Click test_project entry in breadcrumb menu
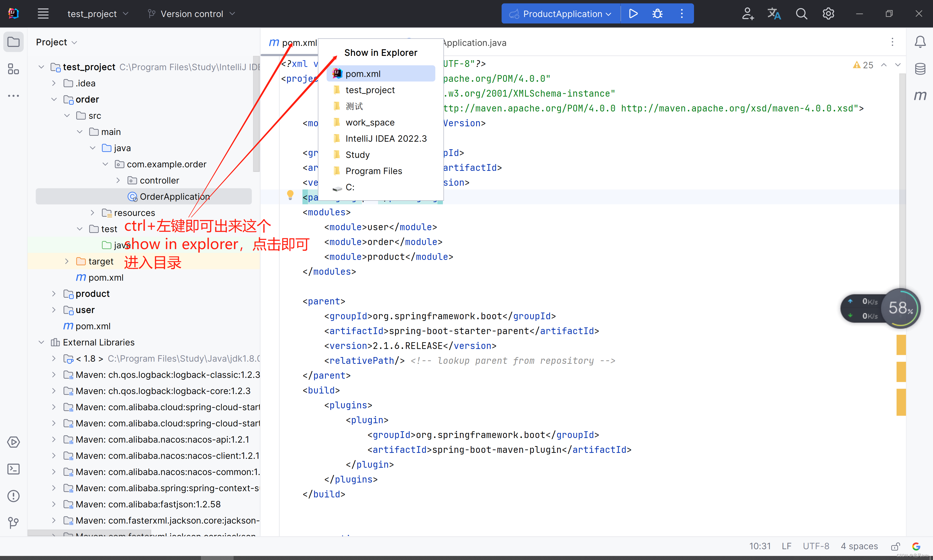Screen dimensions: 933x560 point(370,90)
